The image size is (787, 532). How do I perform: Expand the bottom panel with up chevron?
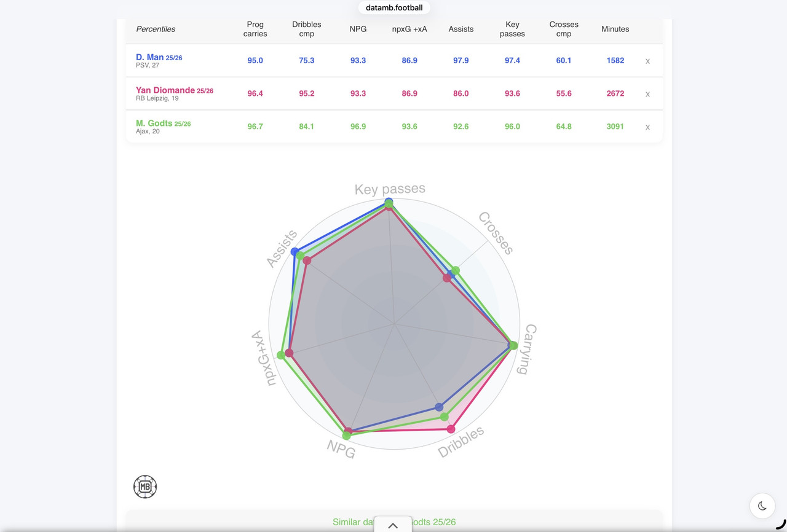(393, 525)
